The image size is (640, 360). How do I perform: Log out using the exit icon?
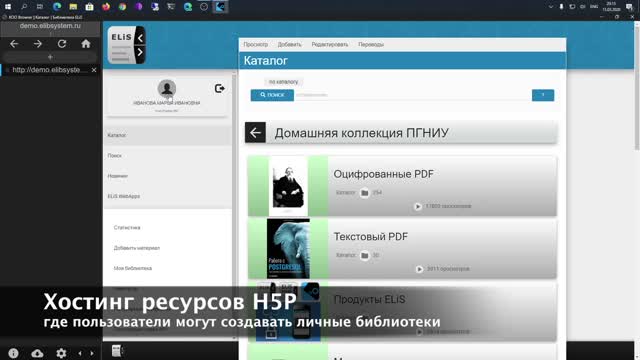[219, 88]
